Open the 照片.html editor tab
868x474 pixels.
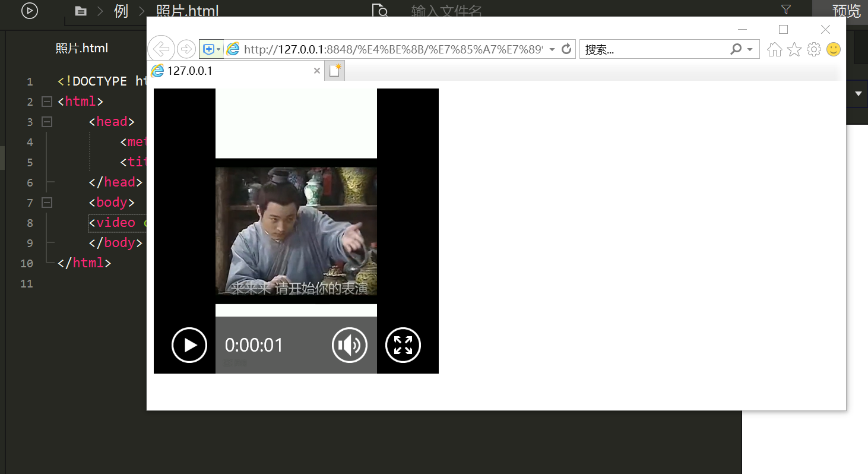point(82,48)
